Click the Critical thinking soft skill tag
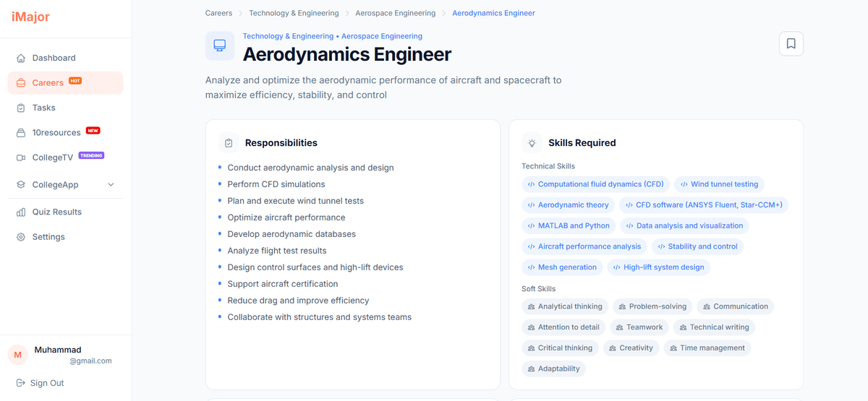 pyautogui.click(x=560, y=348)
